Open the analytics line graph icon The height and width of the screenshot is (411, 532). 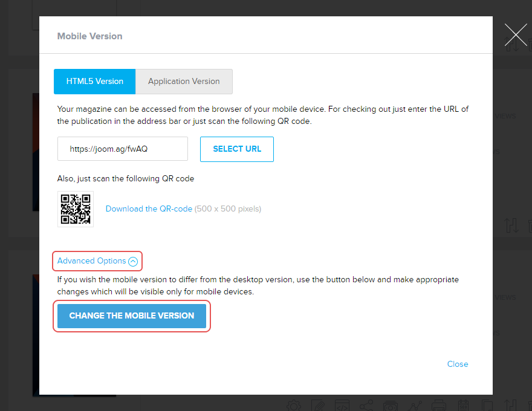point(415,406)
